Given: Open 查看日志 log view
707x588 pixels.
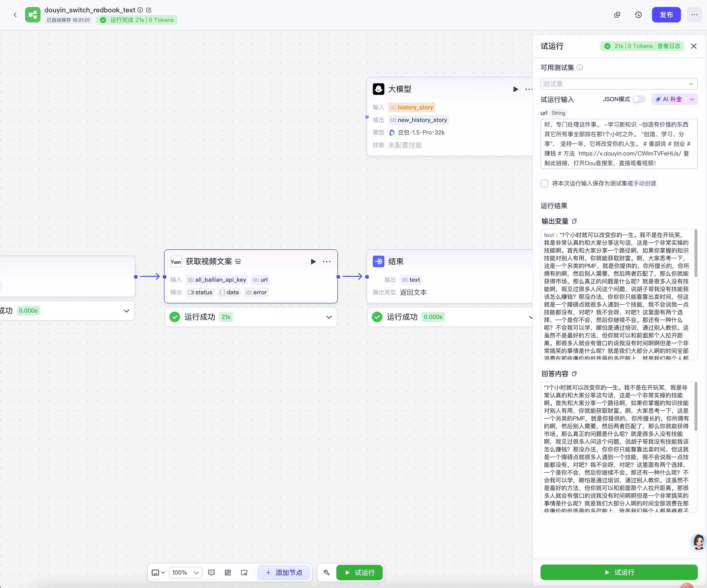Looking at the screenshot, I should [669, 46].
